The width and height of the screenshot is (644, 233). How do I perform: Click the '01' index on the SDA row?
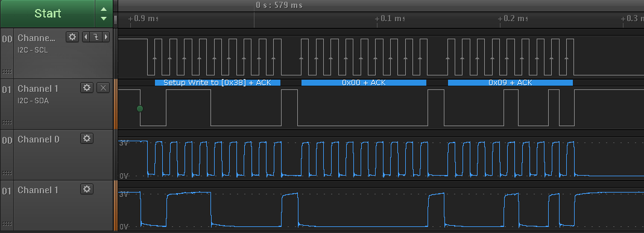[7, 89]
